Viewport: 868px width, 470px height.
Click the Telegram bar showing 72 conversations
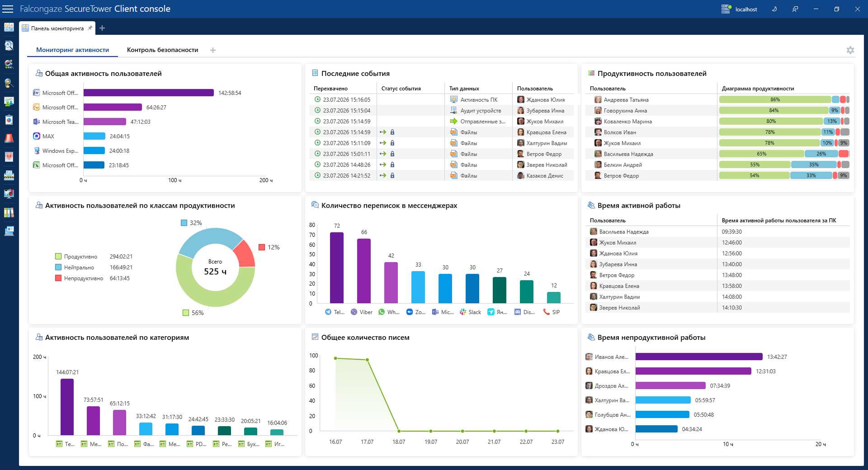337,268
